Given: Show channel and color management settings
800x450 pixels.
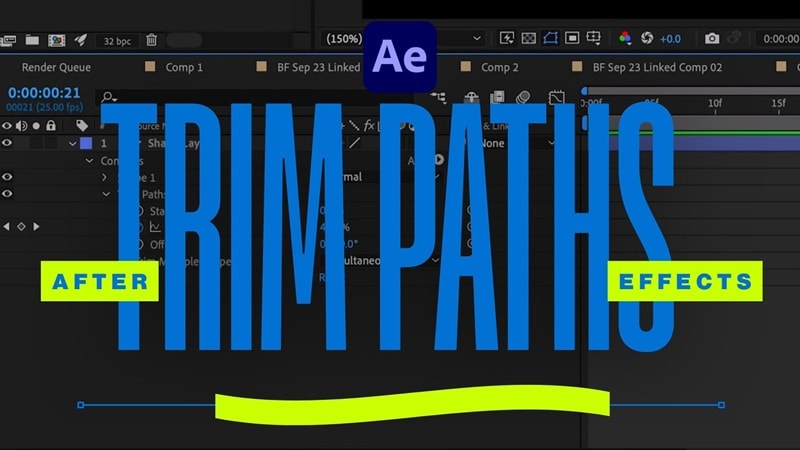Looking at the screenshot, I should [624, 38].
